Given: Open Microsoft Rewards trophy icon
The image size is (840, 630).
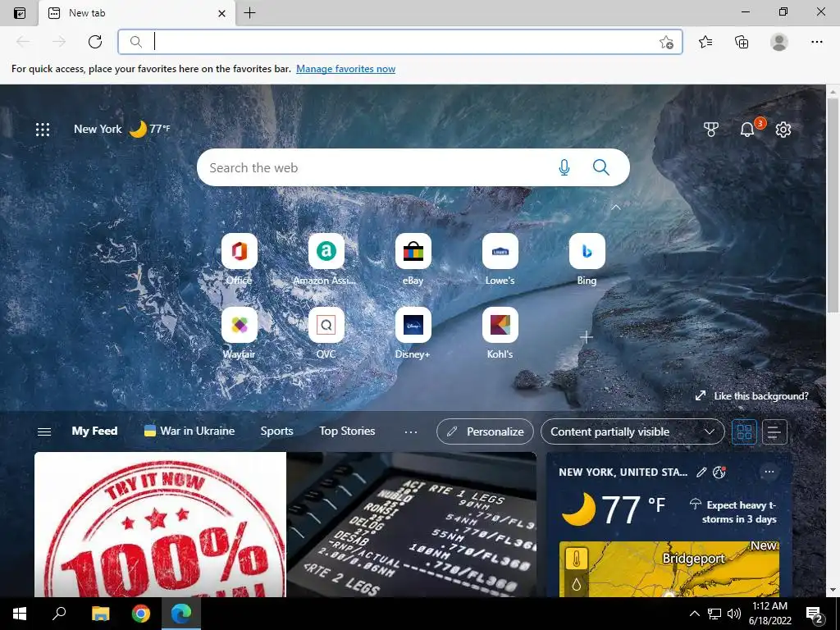Looking at the screenshot, I should (710, 129).
